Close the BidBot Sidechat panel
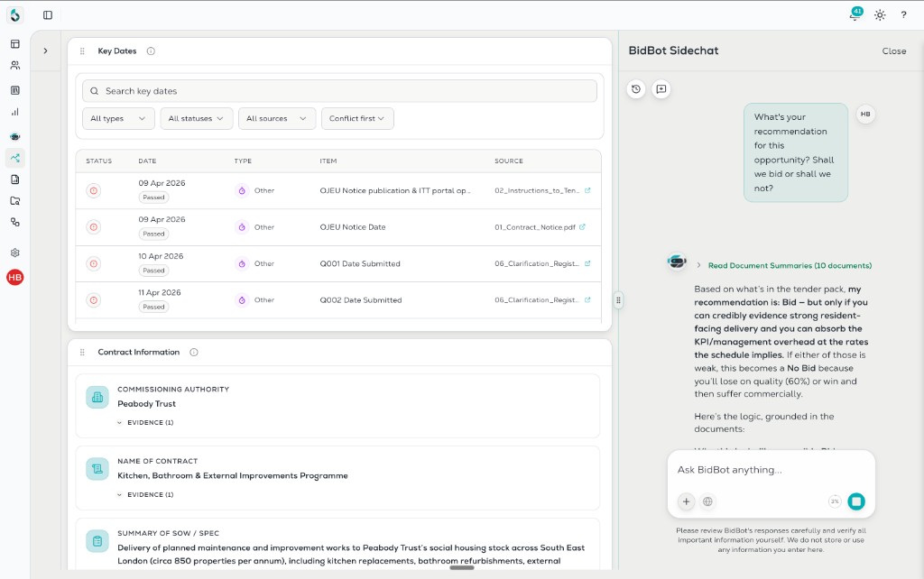 click(x=894, y=51)
